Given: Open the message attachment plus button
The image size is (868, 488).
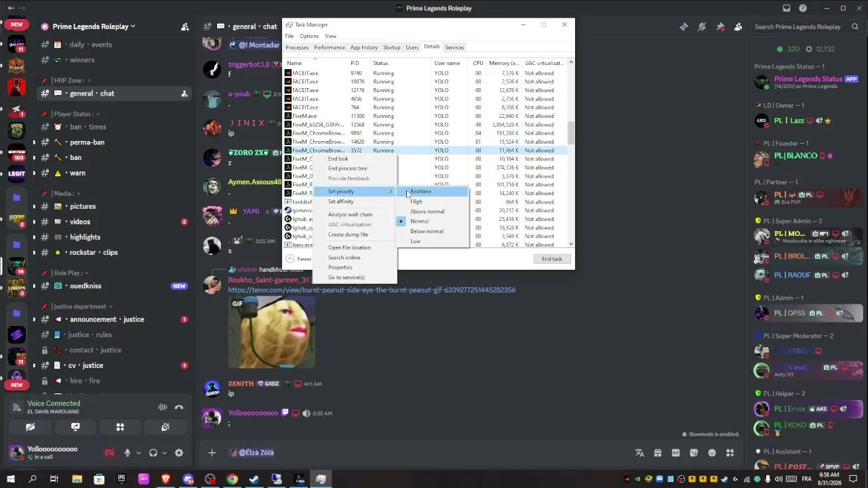Looking at the screenshot, I should point(212,453).
